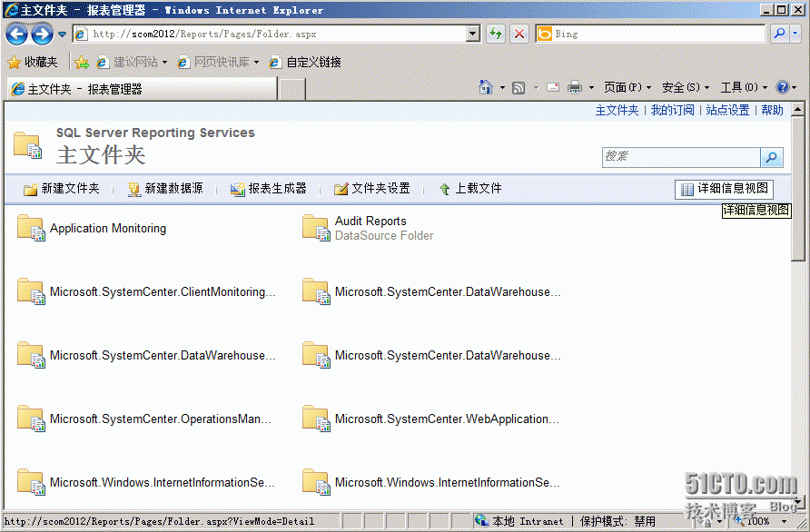Image resolution: width=810 pixels, height=532 pixels.
Task: Click the Bing search magnifier button
Action: 779,34
